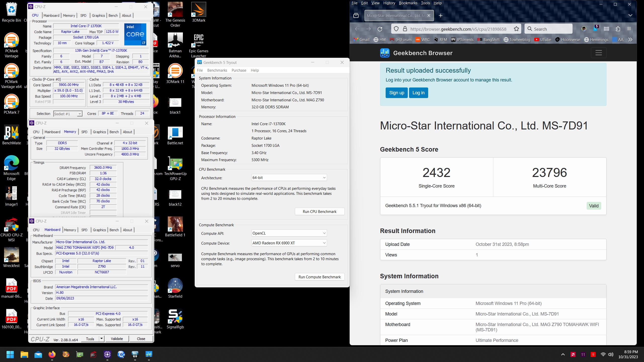Switch to Mainboard tab in top CPU-Z
This screenshot has width=644, height=362.
[51, 15]
